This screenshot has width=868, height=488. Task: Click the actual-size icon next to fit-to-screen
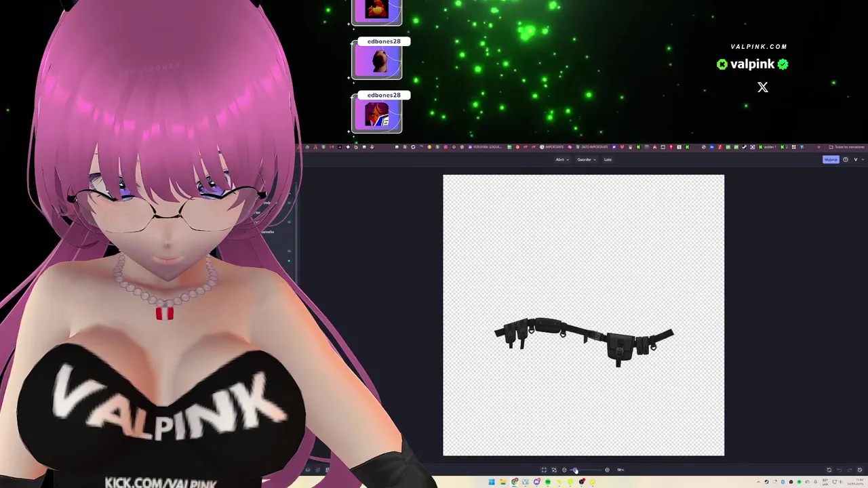[554, 470]
